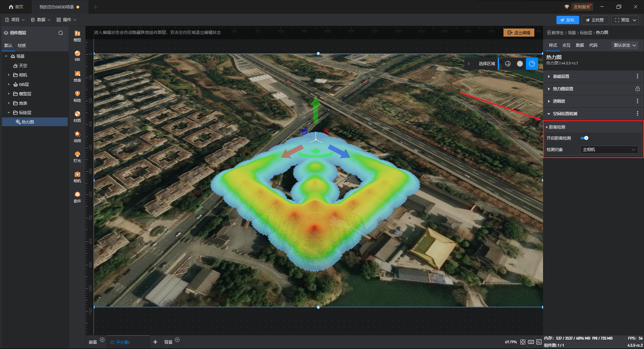Toggle the 开启距离检测 switch
This screenshot has width=644, height=349.
click(584, 138)
